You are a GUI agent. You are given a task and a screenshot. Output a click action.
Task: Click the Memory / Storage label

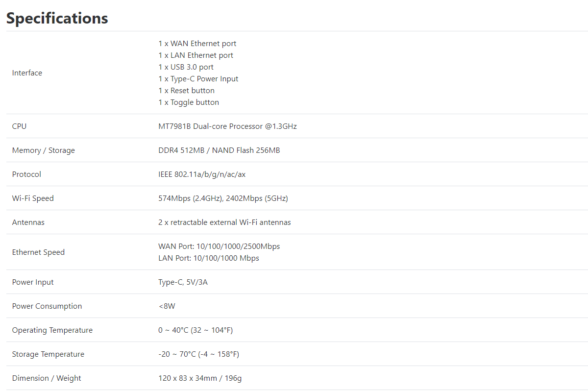44,150
